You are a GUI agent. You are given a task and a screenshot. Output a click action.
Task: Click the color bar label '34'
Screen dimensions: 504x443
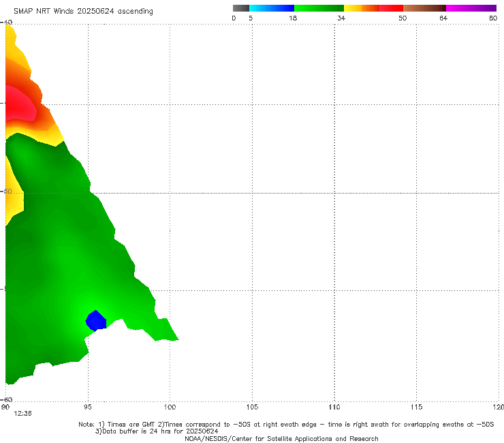341,18
